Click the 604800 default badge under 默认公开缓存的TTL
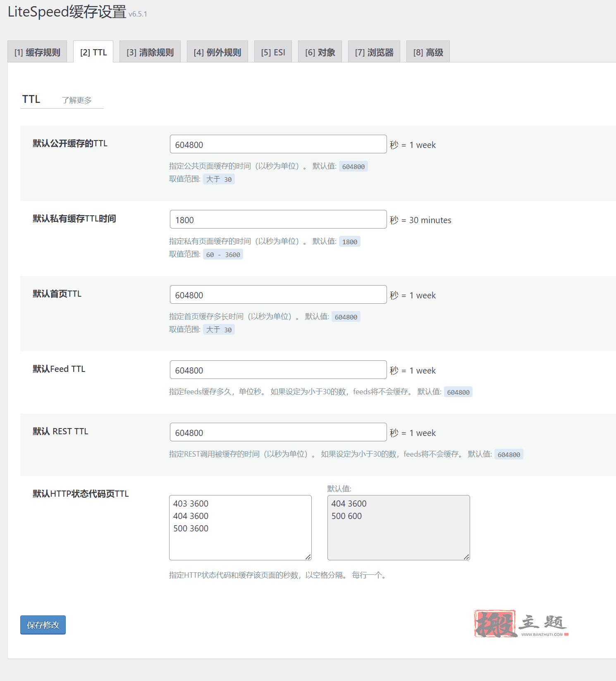Screen dimensions: 616x681 [x=353, y=167]
